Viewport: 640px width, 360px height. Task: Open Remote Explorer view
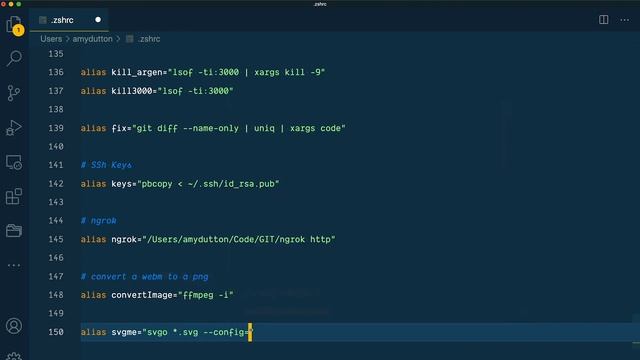coord(14,162)
